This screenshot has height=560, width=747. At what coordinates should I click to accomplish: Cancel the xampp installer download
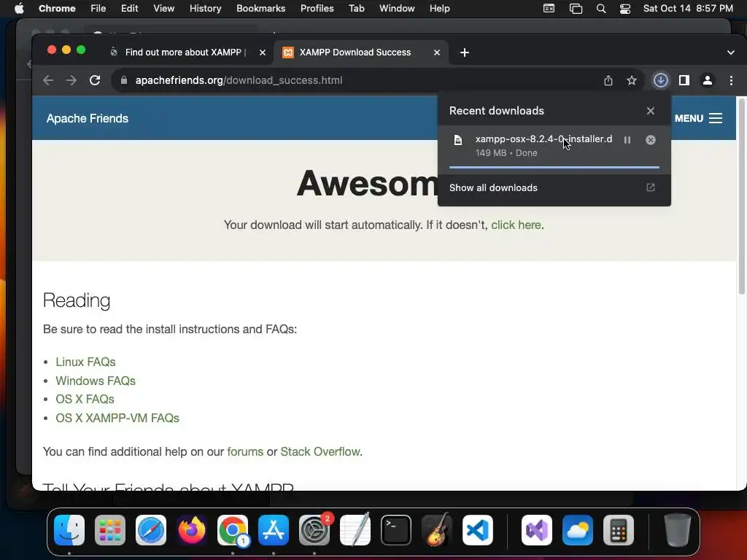[650, 140]
